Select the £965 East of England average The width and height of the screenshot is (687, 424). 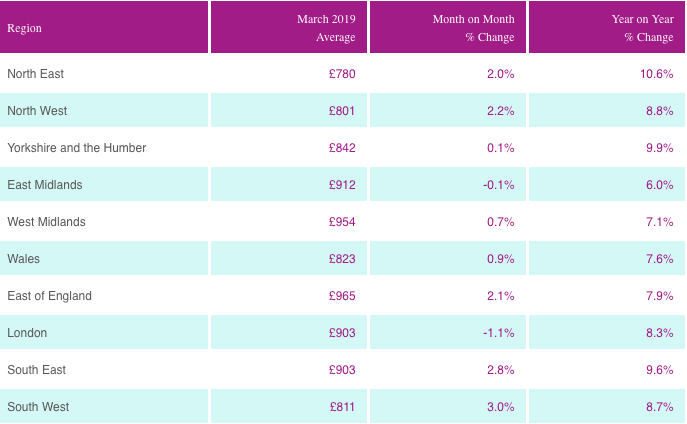click(341, 296)
